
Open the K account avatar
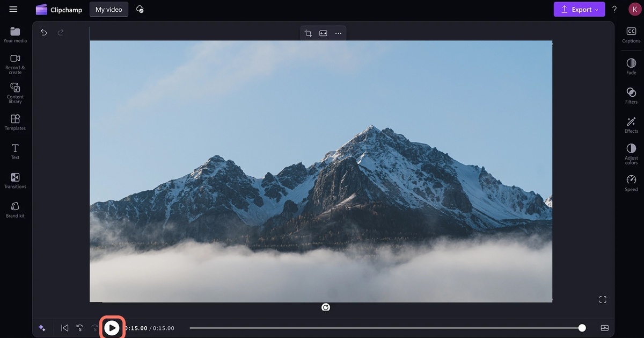(634, 9)
